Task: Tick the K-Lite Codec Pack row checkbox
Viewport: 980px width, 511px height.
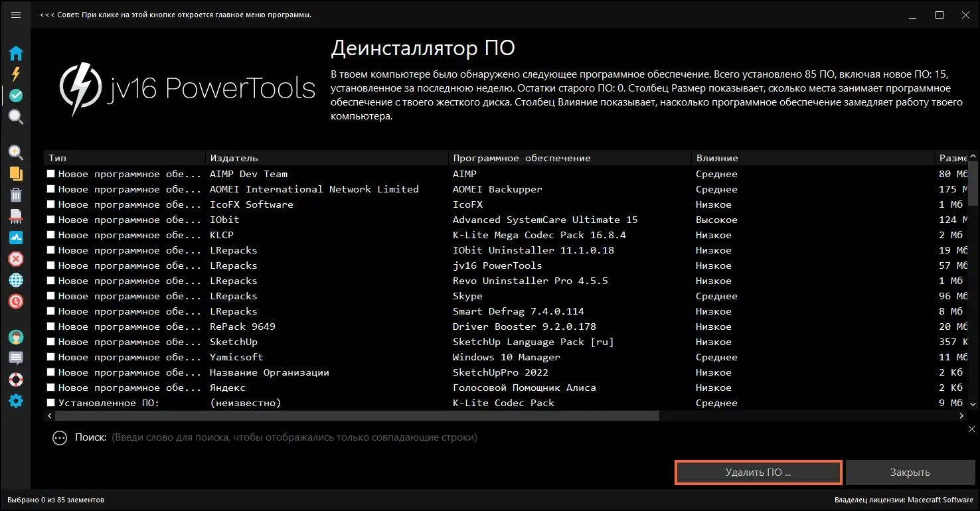Action: click(51, 403)
